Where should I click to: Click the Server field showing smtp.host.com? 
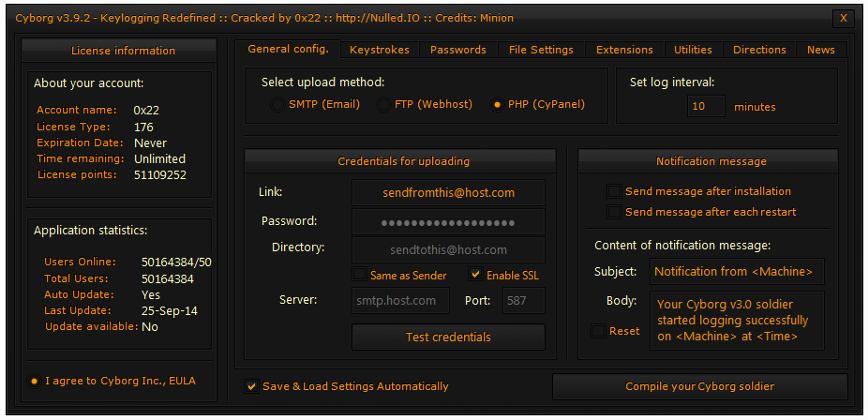coord(401,301)
